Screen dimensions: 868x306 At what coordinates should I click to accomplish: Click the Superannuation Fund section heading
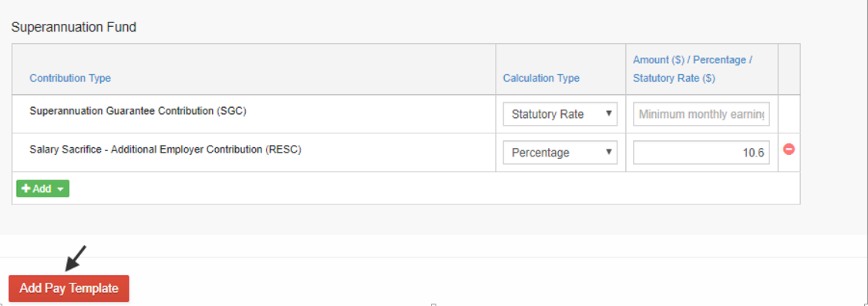74,27
